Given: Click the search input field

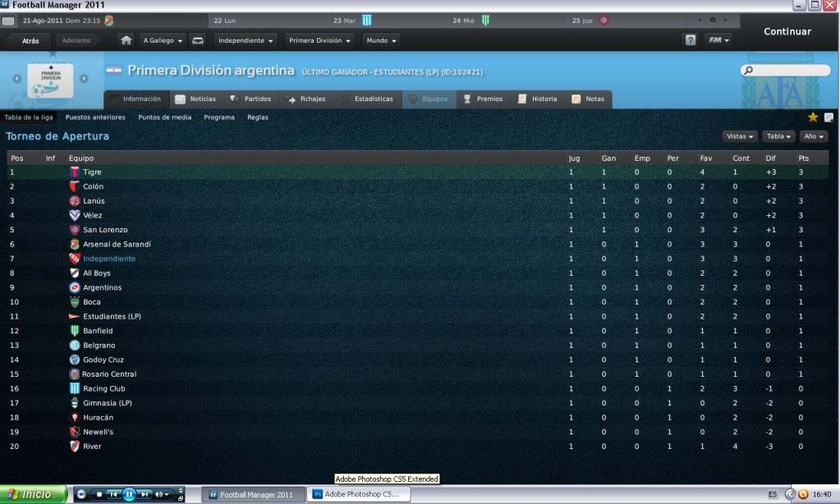Looking at the screenshot, I should point(786,70).
